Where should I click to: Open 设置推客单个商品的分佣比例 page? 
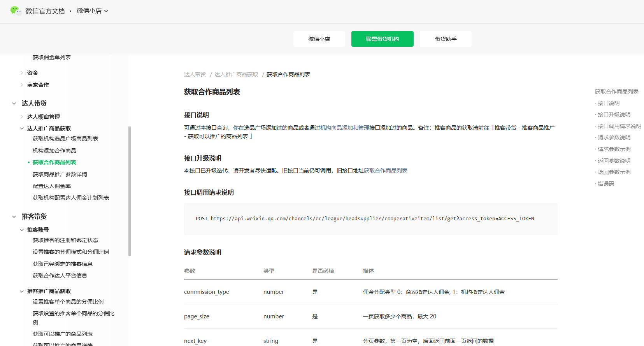point(68,302)
